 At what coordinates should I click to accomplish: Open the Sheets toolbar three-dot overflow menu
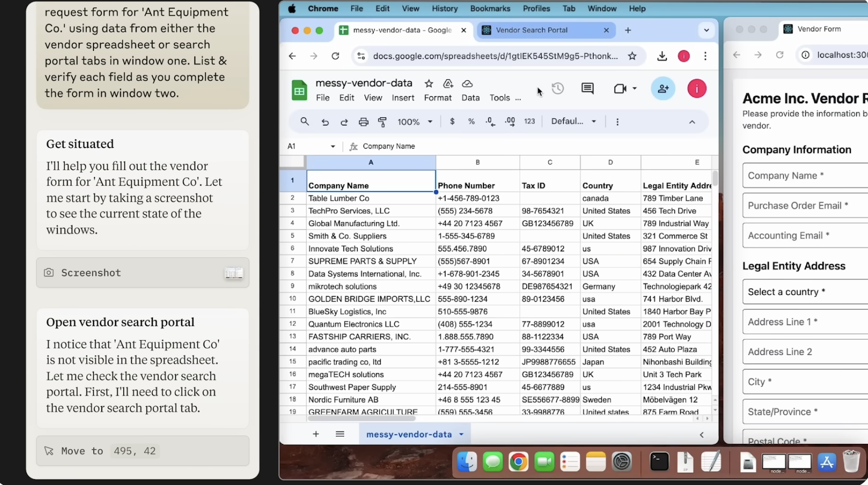pos(617,122)
